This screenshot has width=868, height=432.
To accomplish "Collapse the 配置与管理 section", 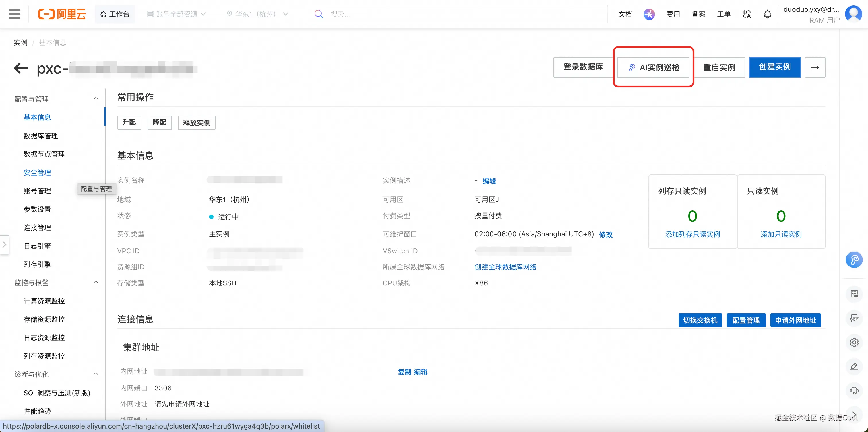I will (x=96, y=98).
